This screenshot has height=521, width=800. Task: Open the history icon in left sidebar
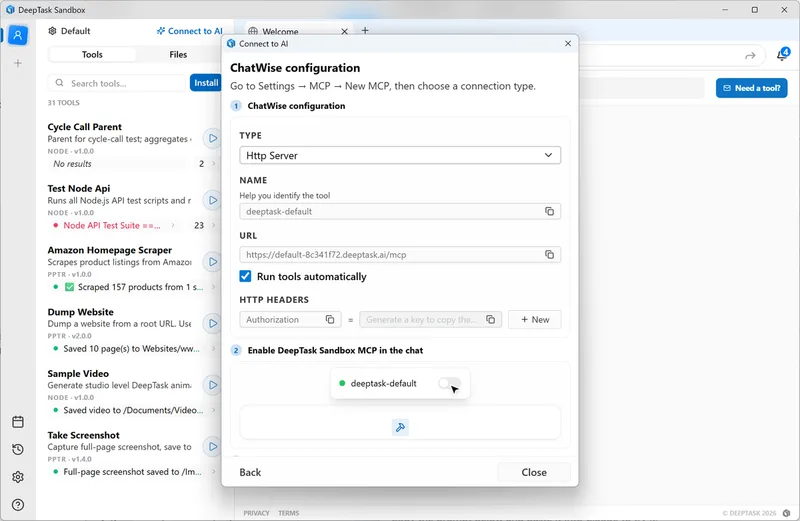(18, 449)
